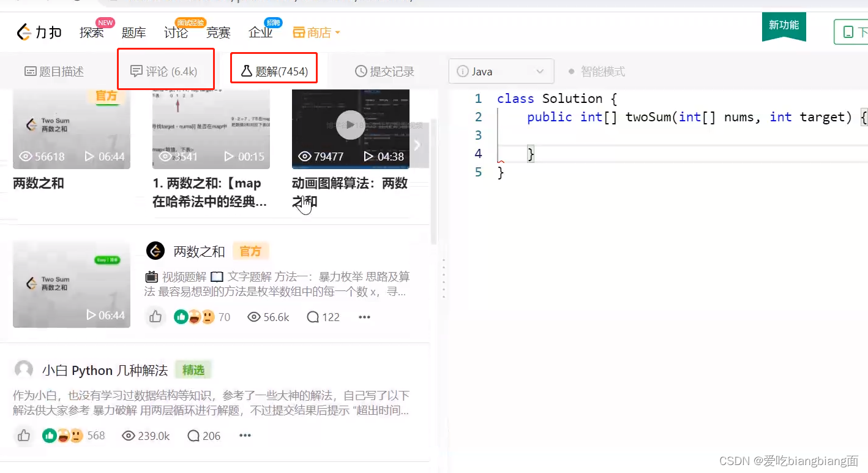Open the Java language dropdown
Image resolution: width=868 pixels, height=473 pixels.
click(x=501, y=71)
